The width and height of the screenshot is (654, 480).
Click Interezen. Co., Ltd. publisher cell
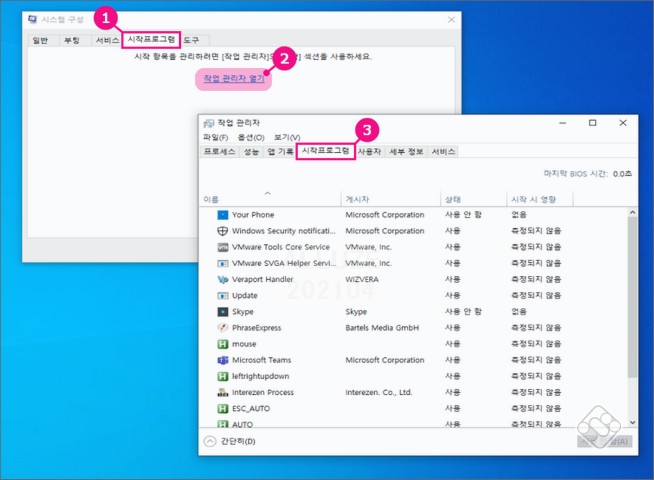[x=379, y=392]
